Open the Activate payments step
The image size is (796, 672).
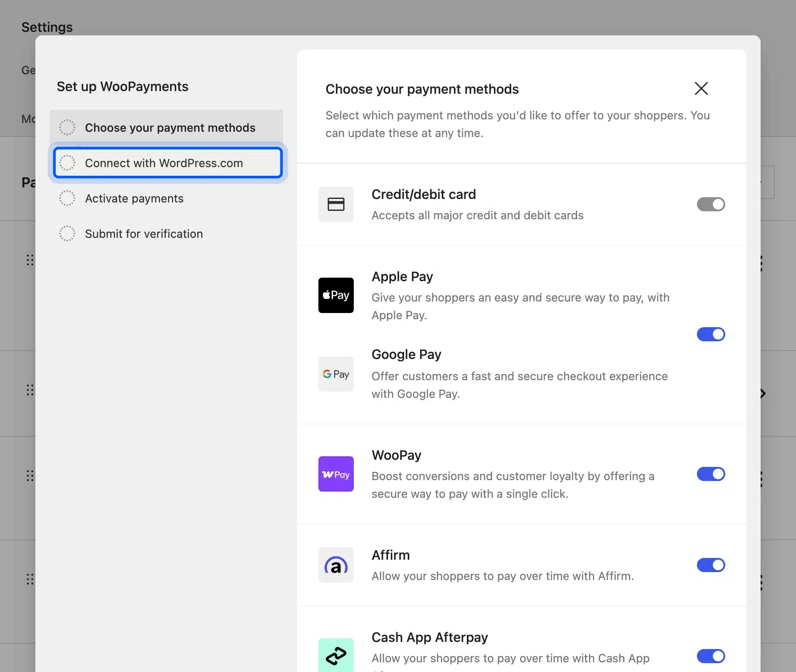click(166, 198)
